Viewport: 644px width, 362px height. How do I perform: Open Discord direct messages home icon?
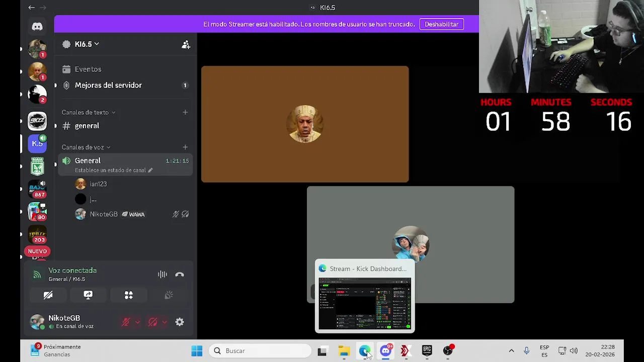[37, 26]
